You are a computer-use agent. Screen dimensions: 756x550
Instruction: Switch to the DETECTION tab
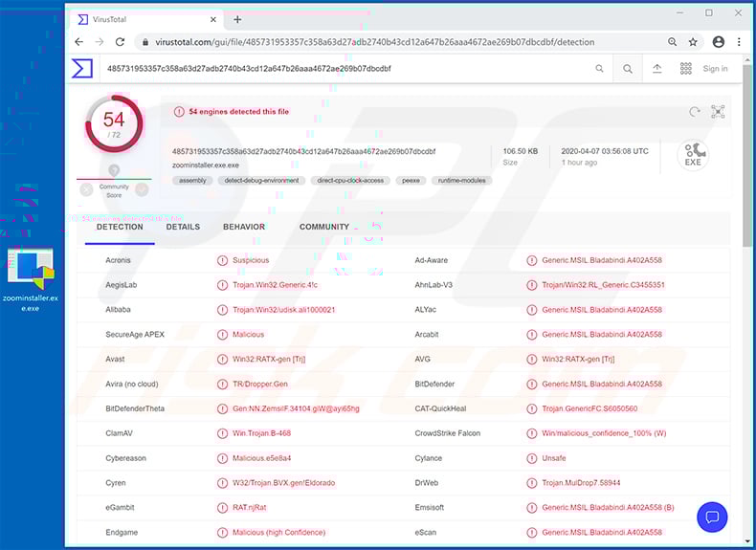(120, 227)
